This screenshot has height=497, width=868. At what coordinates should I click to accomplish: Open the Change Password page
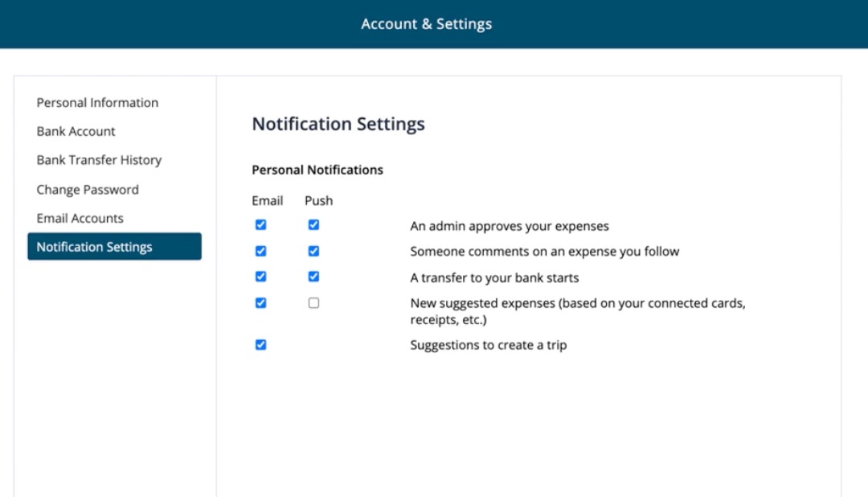click(x=88, y=189)
